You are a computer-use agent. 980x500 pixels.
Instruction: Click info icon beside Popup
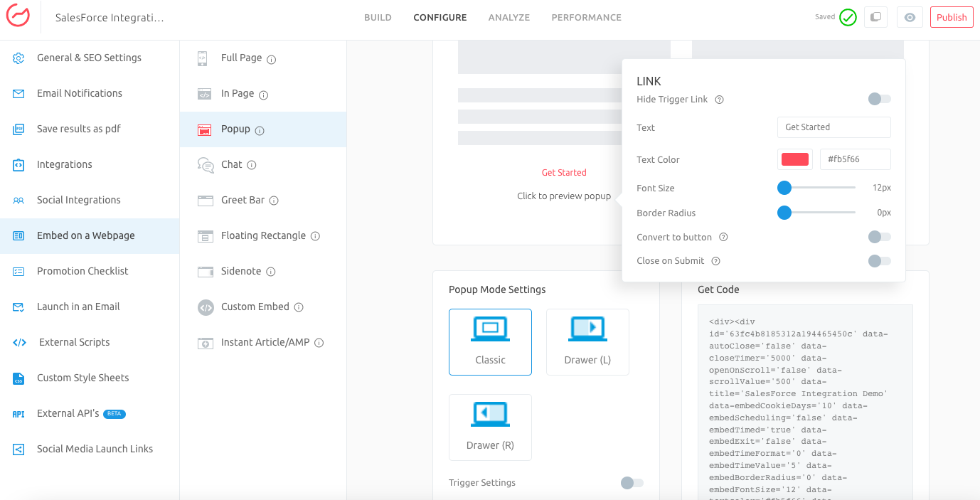pyautogui.click(x=260, y=130)
